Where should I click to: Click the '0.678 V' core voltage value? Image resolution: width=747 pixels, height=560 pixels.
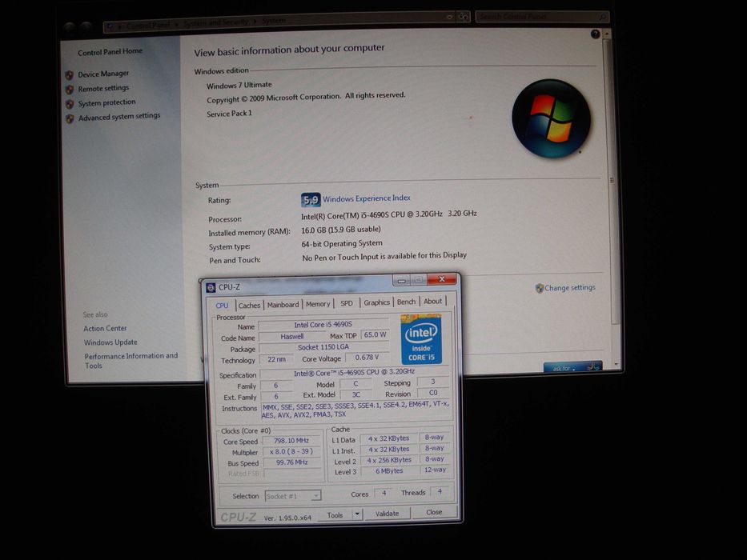click(367, 357)
